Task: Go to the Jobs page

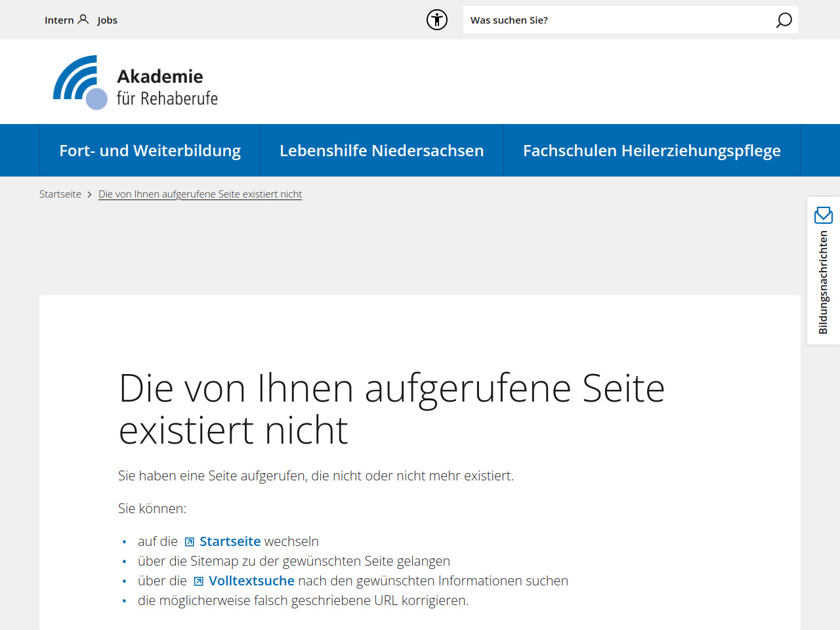Action: (107, 20)
